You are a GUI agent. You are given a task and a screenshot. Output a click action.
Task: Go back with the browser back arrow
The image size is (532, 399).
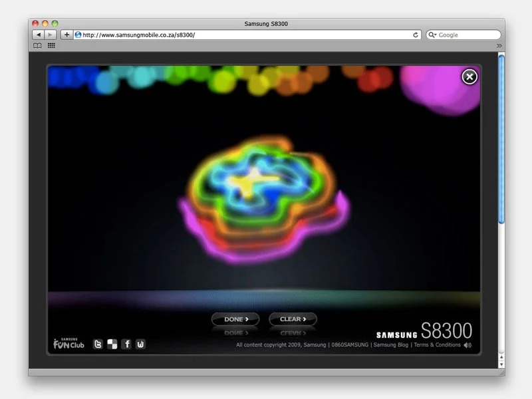pos(39,35)
